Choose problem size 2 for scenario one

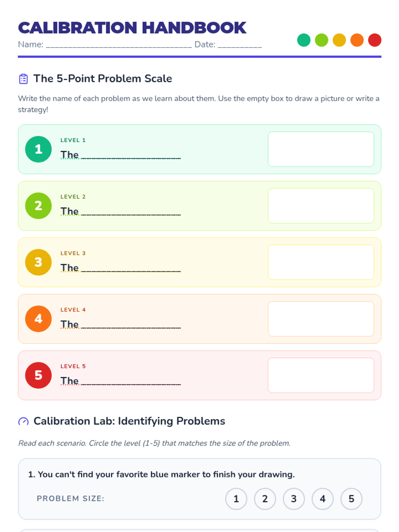[x=265, y=499]
